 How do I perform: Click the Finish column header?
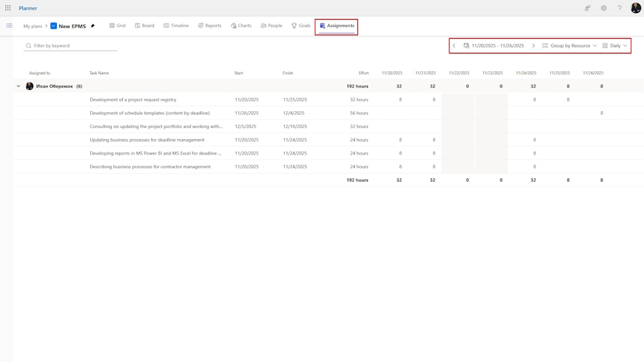pos(287,73)
